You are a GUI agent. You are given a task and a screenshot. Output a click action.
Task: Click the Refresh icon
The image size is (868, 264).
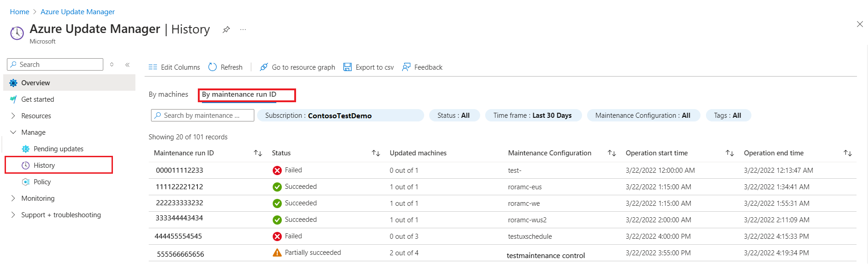tap(213, 67)
